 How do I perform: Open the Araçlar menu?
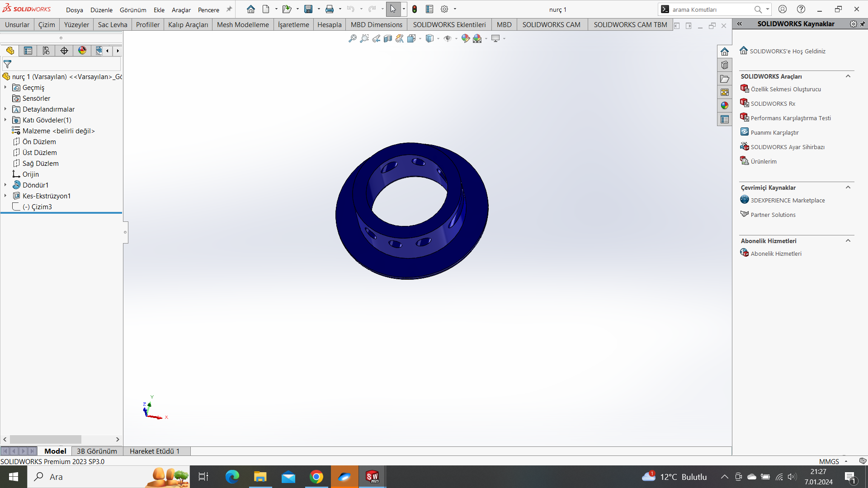coord(181,10)
